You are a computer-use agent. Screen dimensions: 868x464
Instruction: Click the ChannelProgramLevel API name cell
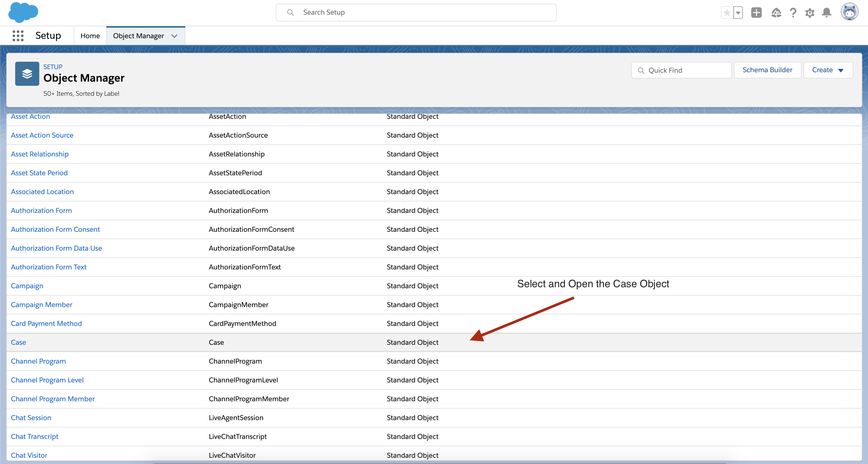click(x=243, y=380)
